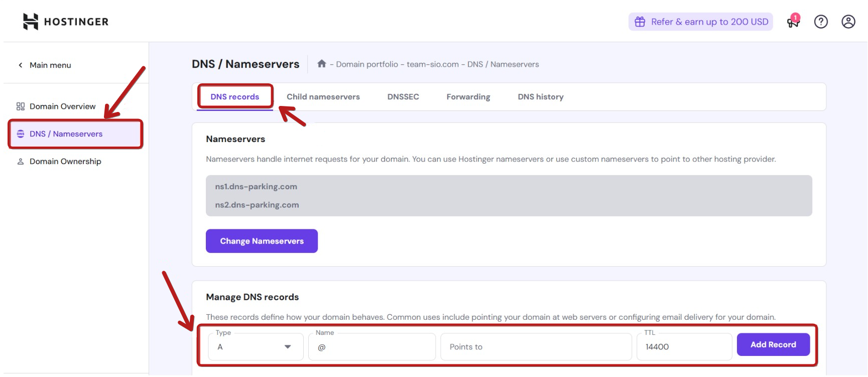Click the Manage DNS records heading
Screen dimensions: 868x377
[x=253, y=297]
